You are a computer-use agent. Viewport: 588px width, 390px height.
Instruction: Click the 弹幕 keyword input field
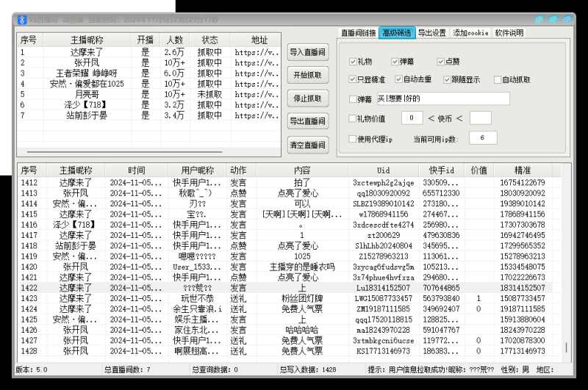[x=443, y=98]
